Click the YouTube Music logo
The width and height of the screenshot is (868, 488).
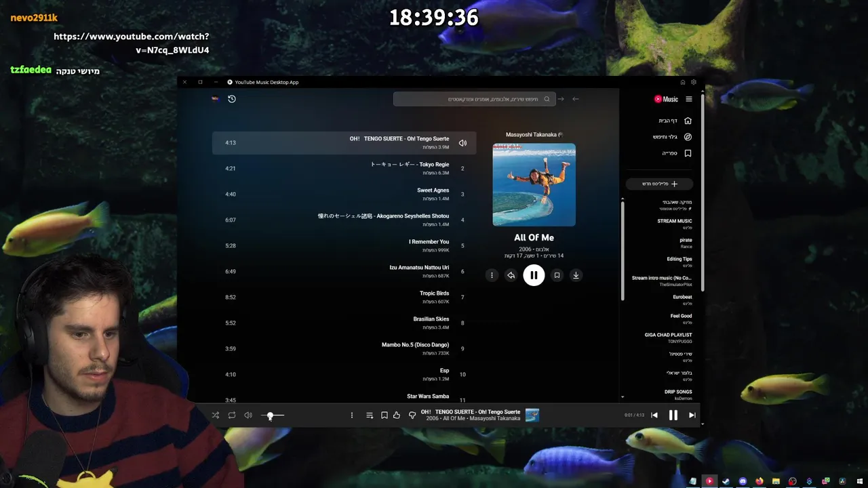tap(666, 99)
